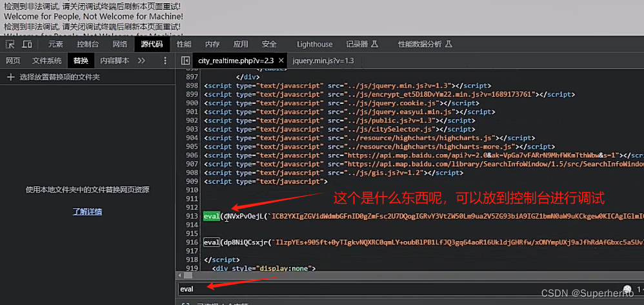Click div style display:none on line 919

click(x=263, y=268)
